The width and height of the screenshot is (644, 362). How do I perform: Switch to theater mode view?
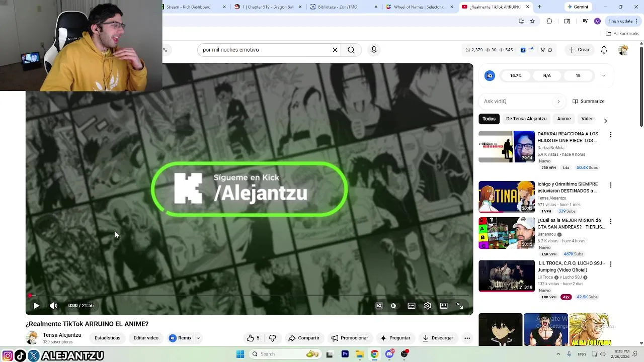pos(444,306)
